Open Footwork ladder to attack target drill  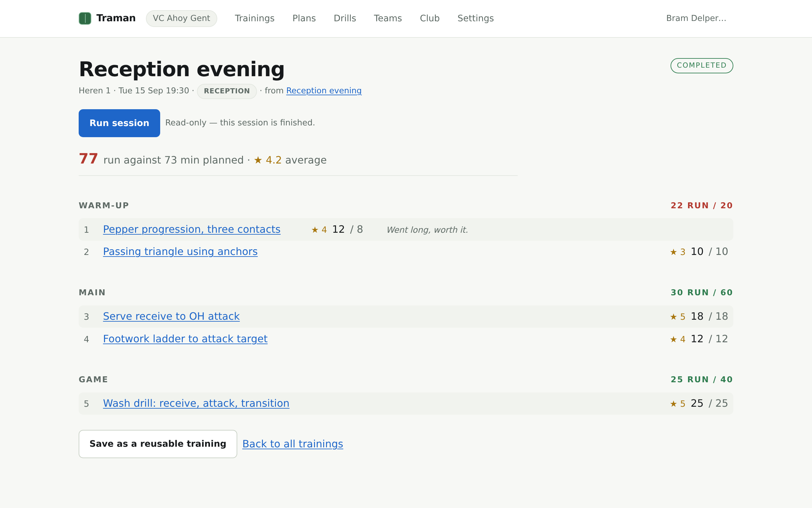point(185,339)
